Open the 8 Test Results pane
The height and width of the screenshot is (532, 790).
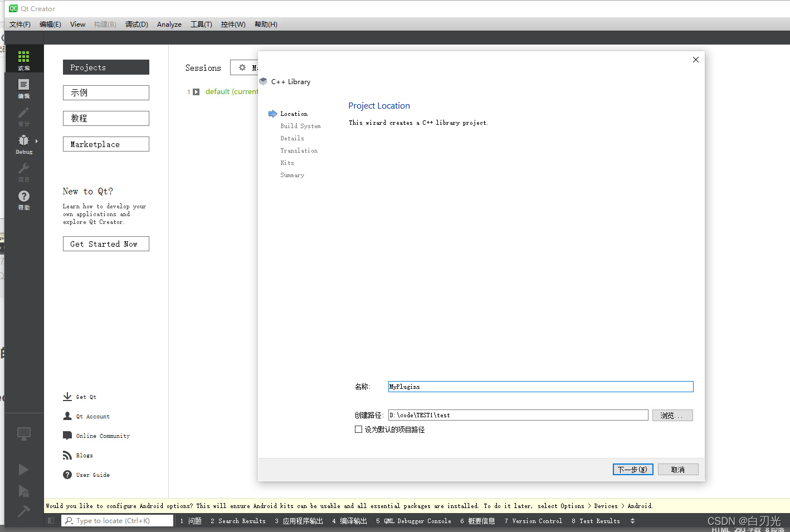pyautogui.click(x=596, y=521)
